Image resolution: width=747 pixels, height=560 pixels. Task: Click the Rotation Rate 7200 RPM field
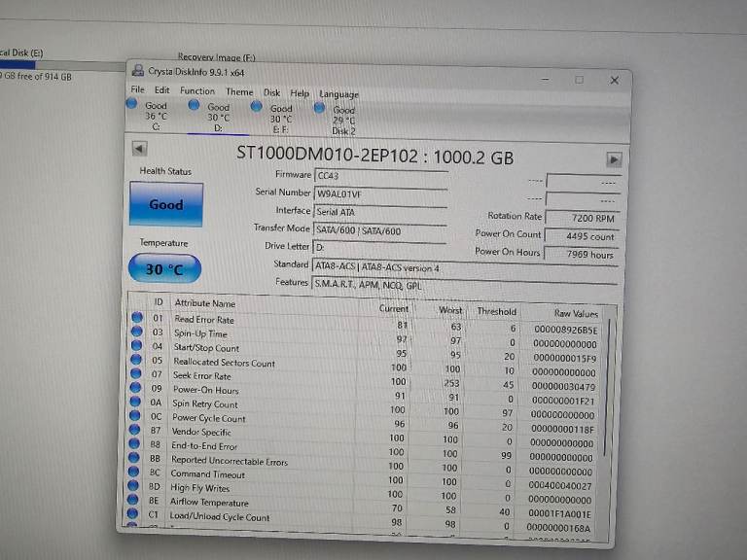click(x=583, y=218)
